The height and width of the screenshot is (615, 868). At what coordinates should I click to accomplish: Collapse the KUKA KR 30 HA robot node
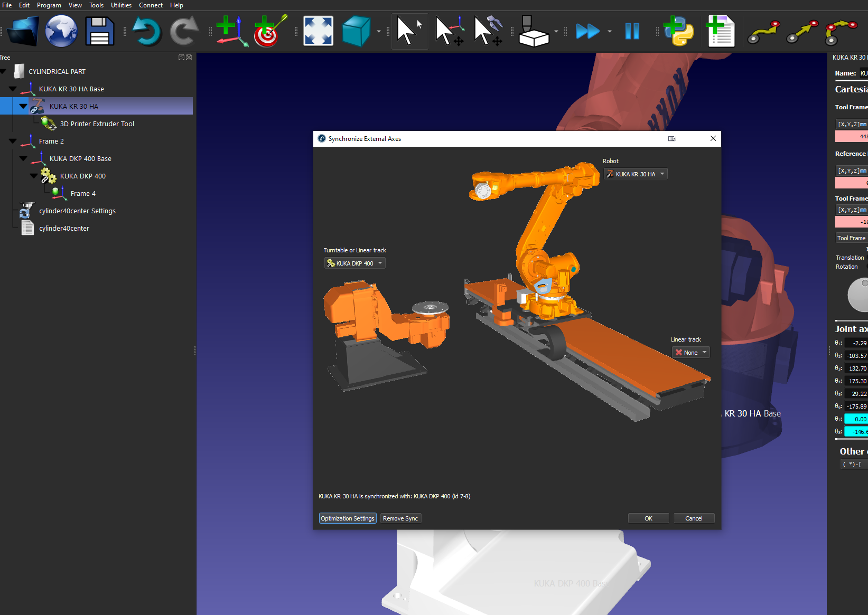coord(23,107)
